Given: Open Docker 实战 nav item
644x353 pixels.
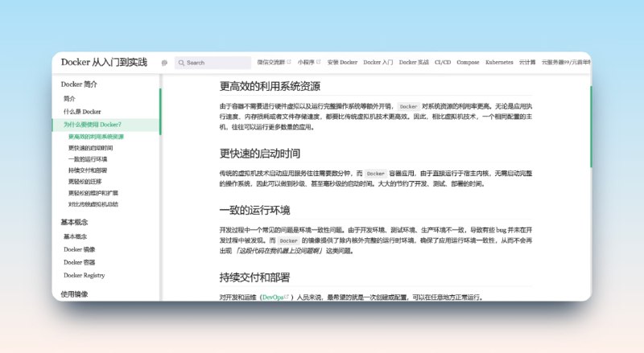Looking at the screenshot, I should 414,63.
